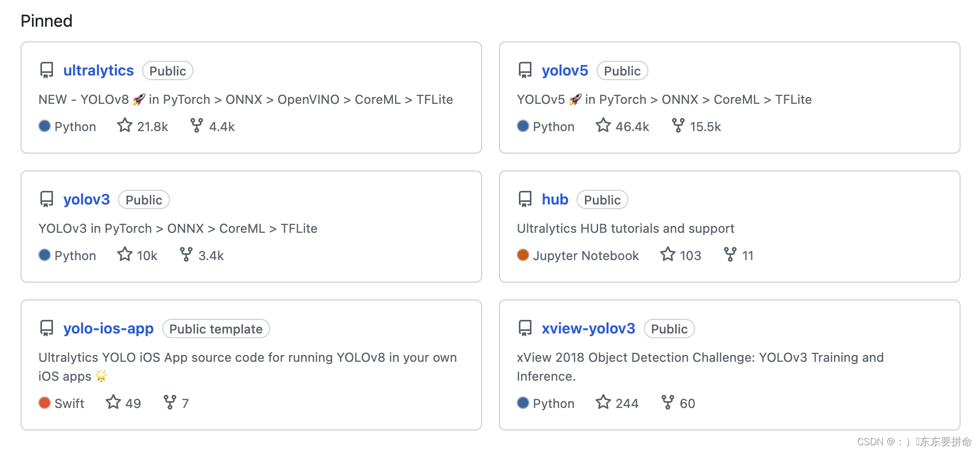Click the fork icon for yolo-ios-app 7
The height and width of the screenshot is (452, 980).
click(x=170, y=402)
